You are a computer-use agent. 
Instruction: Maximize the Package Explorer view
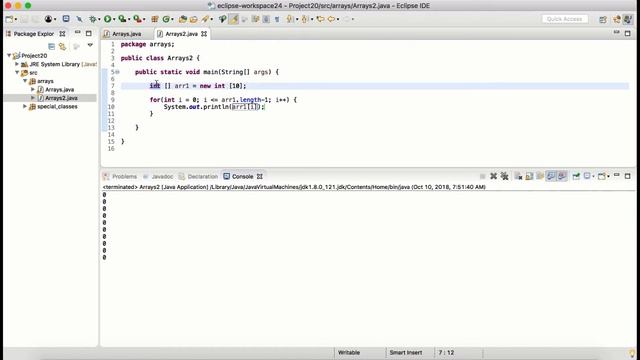[89, 33]
